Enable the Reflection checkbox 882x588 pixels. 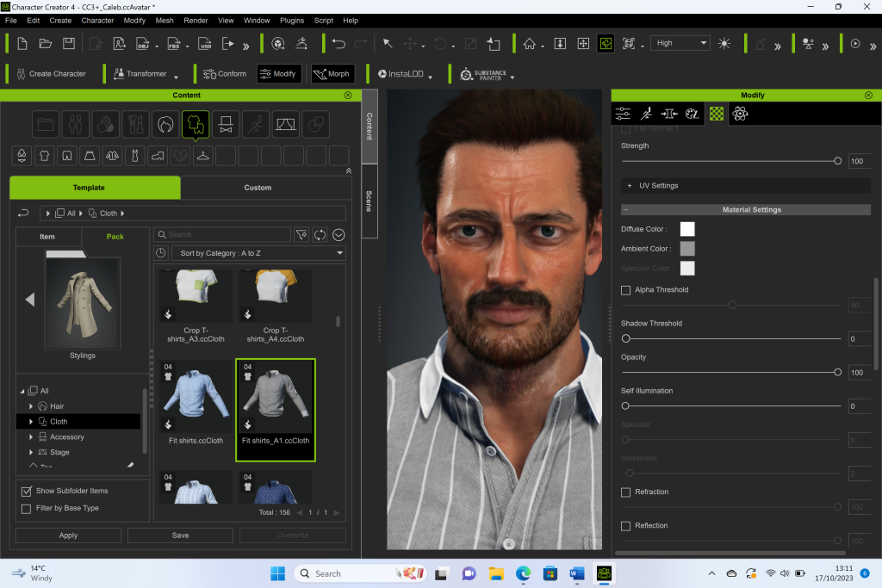(x=625, y=526)
